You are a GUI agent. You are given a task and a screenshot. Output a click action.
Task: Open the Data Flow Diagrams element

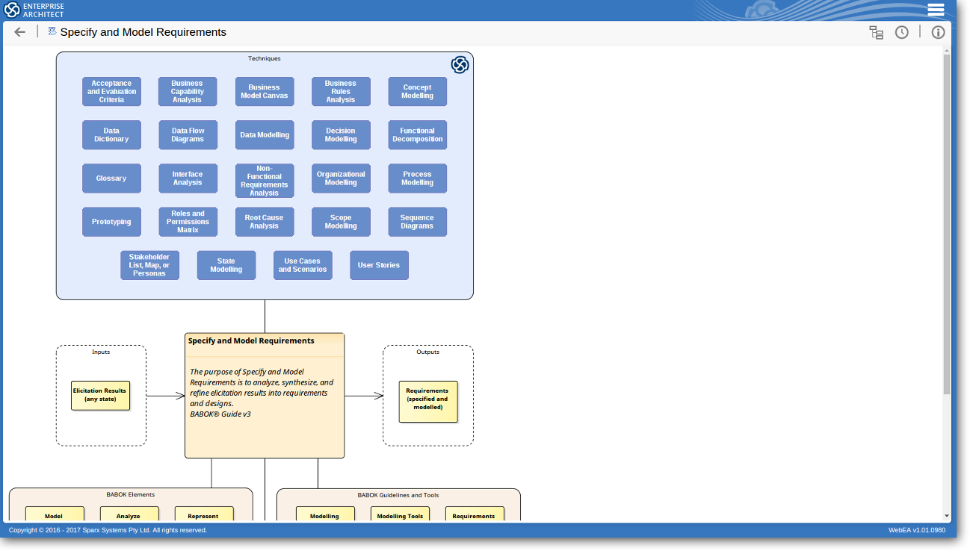pyautogui.click(x=188, y=135)
